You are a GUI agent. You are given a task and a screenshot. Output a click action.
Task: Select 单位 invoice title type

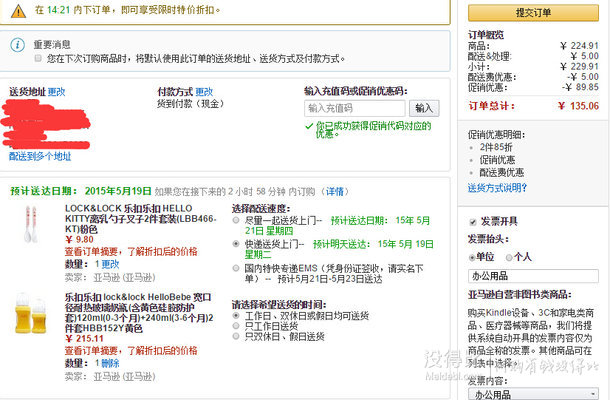point(472,257)
